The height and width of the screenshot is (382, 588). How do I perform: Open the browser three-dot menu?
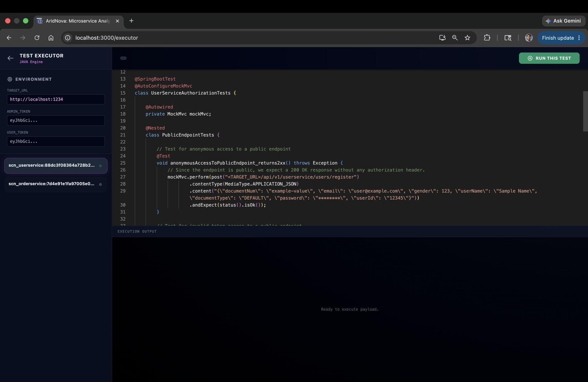(579, 38)
